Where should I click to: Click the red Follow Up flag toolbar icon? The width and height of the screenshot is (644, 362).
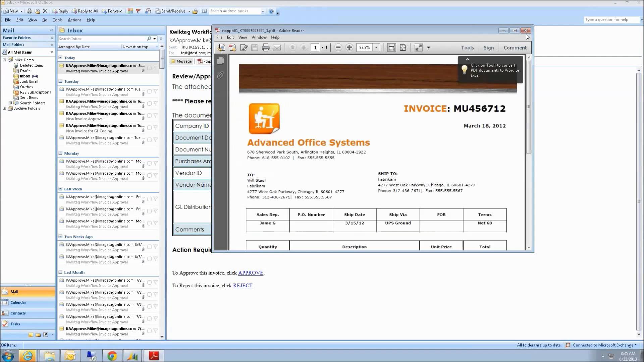(138, 11)
